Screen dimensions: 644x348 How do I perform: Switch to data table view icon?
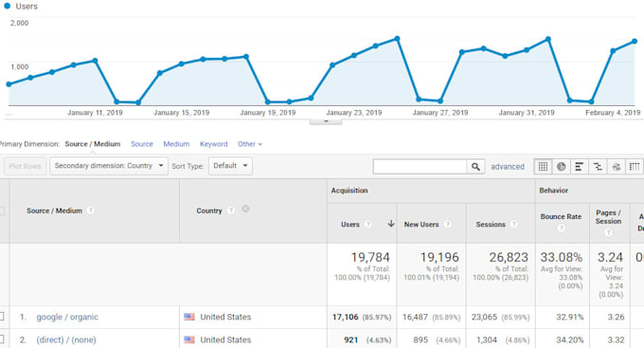(543, 167)
